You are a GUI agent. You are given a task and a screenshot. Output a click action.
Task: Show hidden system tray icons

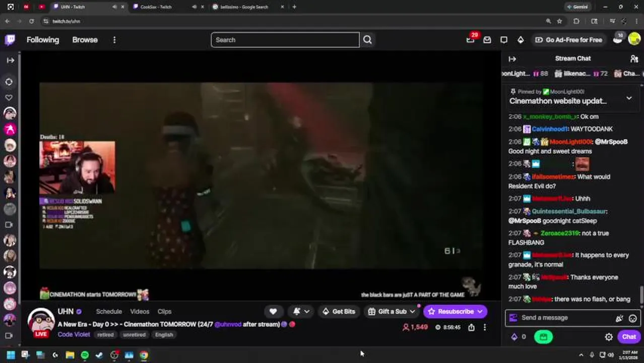(581, 355)
